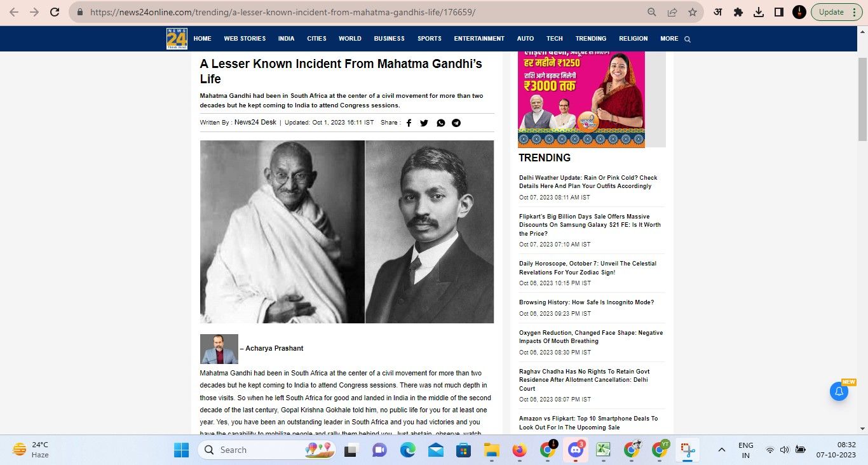
Task: Open site search magnifier in navbar
Action: pos(687,39)
